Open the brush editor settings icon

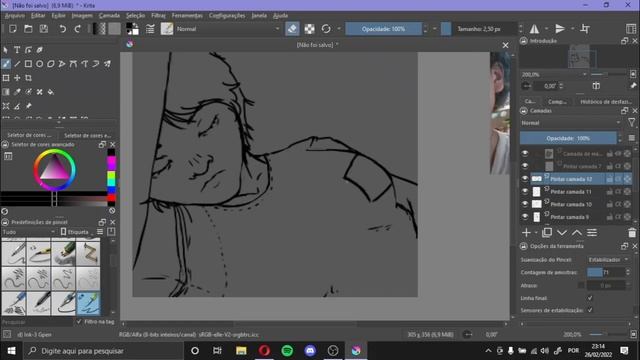tap(150, 29)
